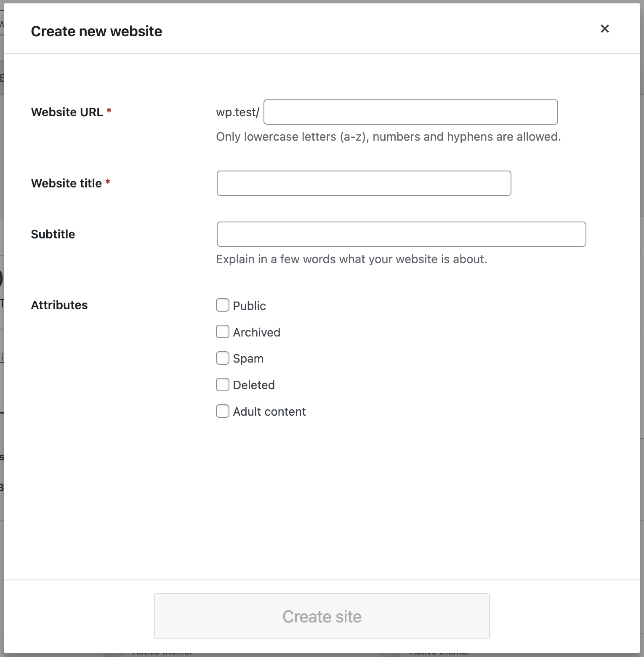The image size is (644, 657).
Task: Click the lowercase letters hint text
Action: [388, 137]
